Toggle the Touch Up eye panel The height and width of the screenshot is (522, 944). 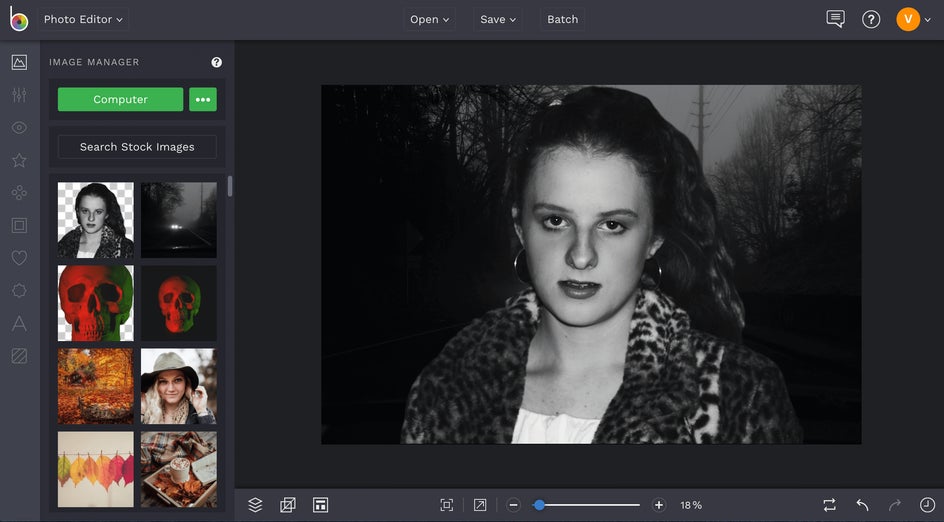point(19,128)
